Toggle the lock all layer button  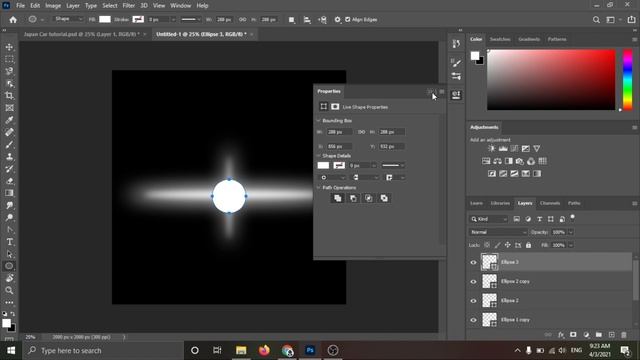coord(529,245)
